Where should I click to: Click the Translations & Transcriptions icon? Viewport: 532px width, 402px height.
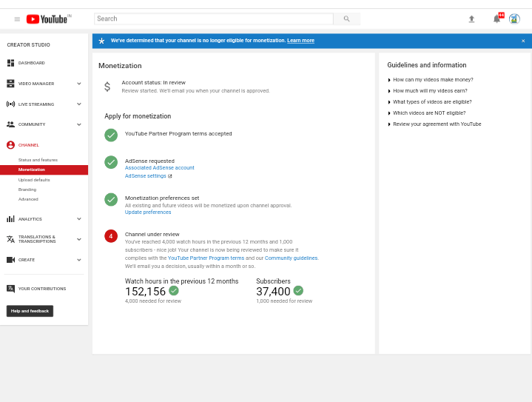click(10, 239)
